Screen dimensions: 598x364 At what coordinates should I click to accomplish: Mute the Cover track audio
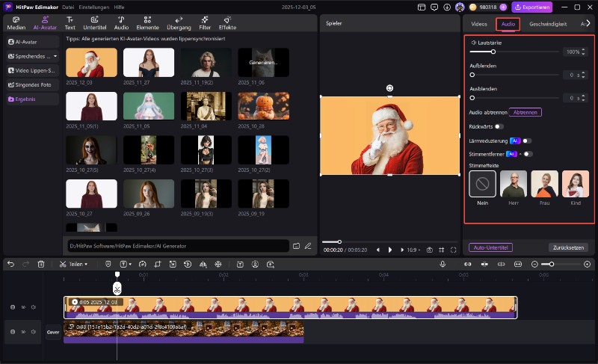34,332
